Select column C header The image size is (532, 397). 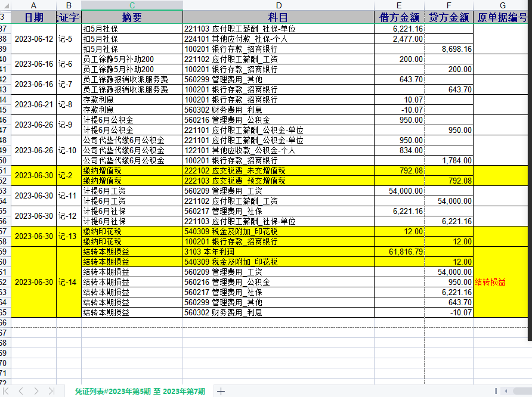tap(132, 5)
